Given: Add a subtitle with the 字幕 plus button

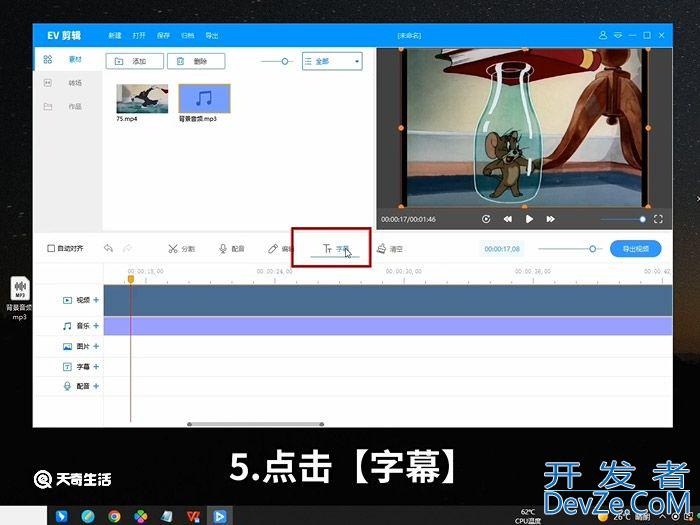Looking at the screenshot, I should pos(96,367).
